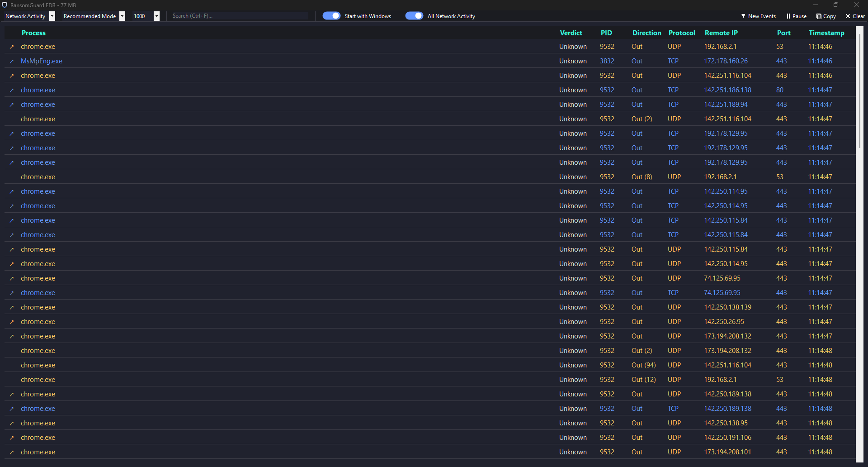Click the Search (Ctrl+F) input field
The image size is (868, 467).
[240, 16]
